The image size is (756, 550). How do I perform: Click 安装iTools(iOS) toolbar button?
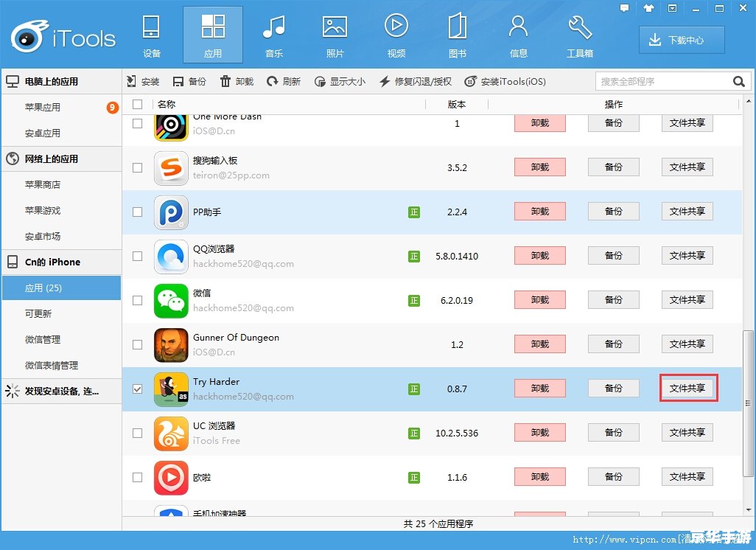point(505,82)
